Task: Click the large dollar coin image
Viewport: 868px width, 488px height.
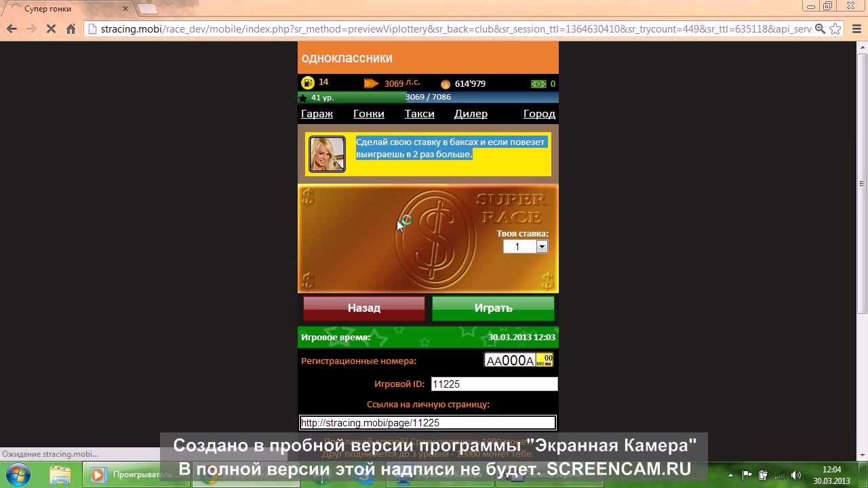Action: click(434, 239)
